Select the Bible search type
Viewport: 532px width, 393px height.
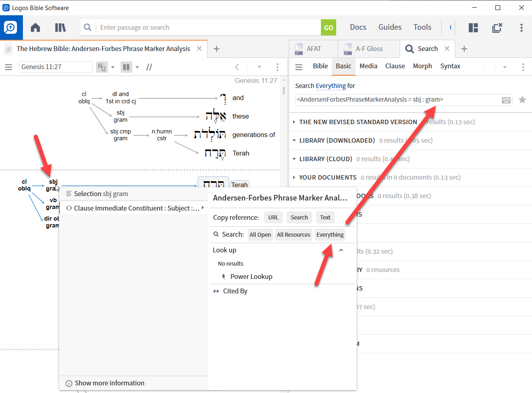[x=320, y=66]
